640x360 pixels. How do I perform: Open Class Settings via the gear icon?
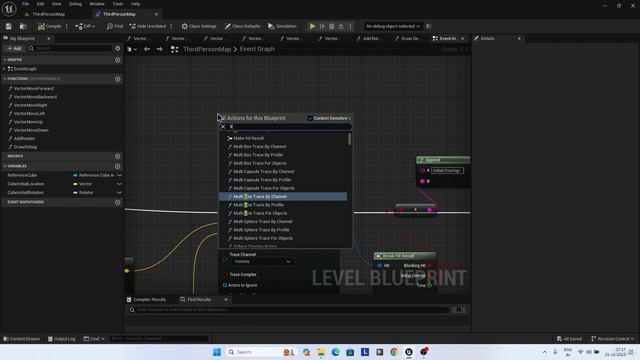199,26
